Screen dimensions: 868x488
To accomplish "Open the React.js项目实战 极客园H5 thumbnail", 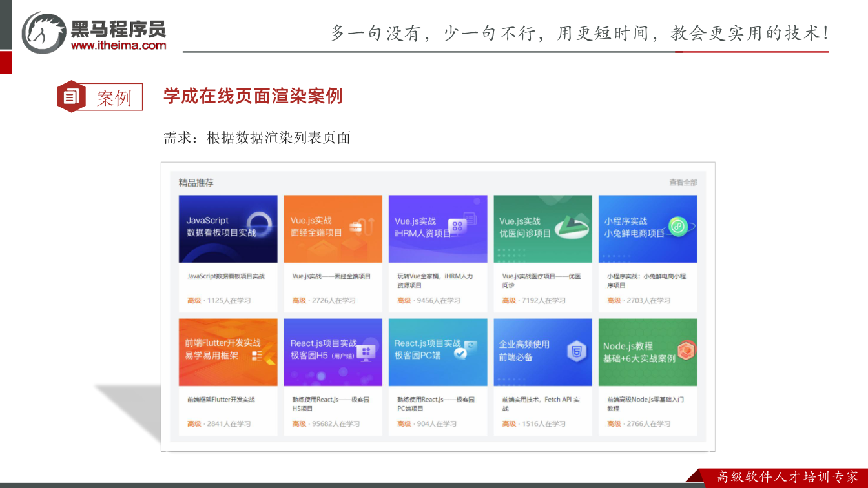I will click(x=333, y=352).
